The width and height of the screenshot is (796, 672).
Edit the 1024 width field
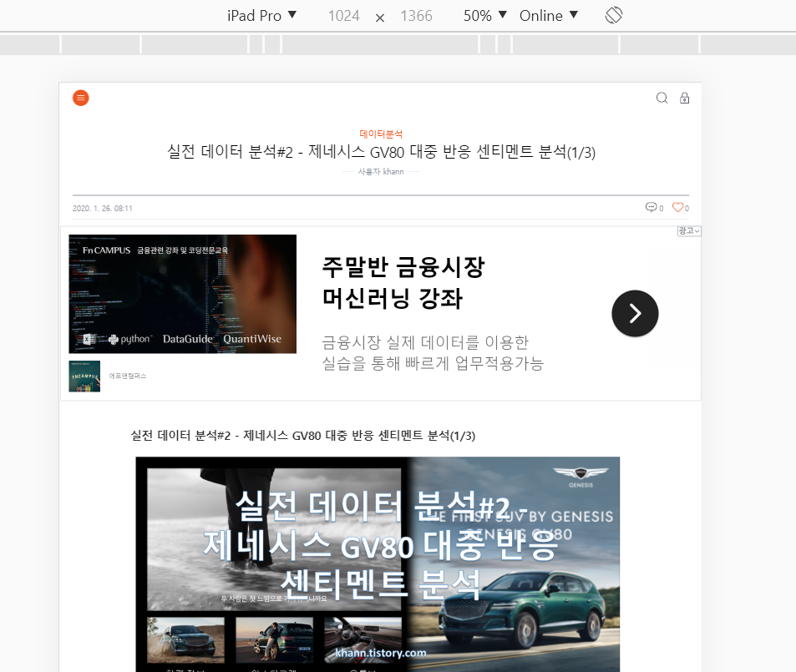point(343,16)
